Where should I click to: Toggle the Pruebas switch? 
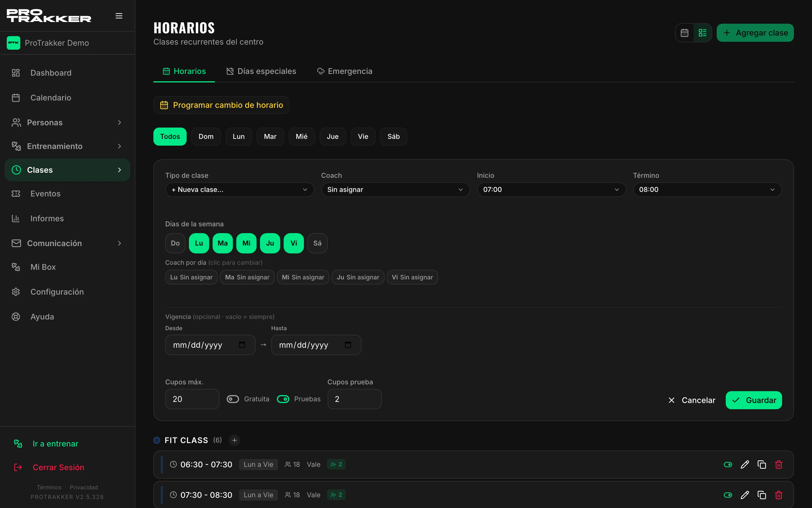tap(283, 399)
